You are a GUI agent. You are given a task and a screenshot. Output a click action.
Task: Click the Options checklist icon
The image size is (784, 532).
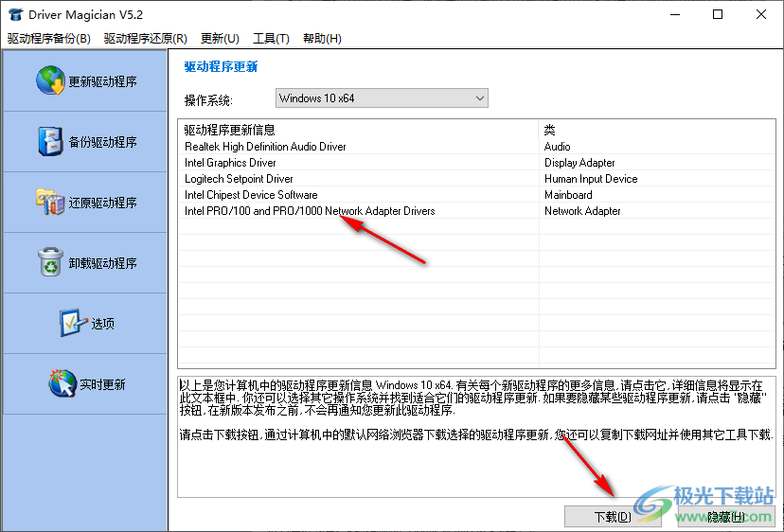coord(74,323)
